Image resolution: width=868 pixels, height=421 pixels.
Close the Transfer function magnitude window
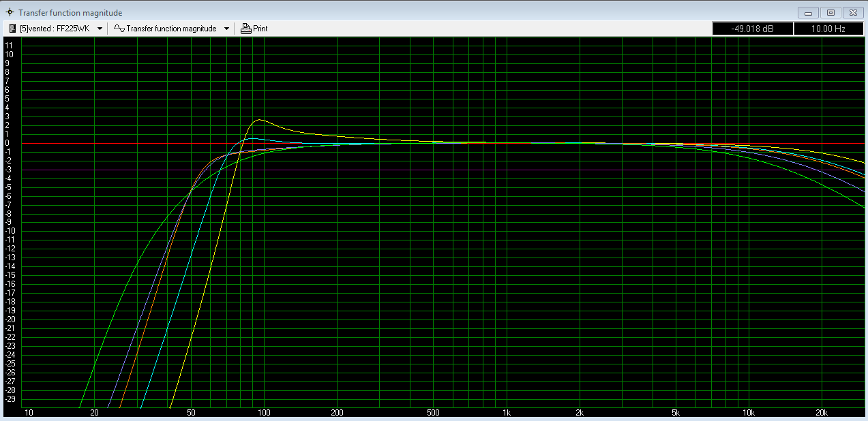[852, 12]
